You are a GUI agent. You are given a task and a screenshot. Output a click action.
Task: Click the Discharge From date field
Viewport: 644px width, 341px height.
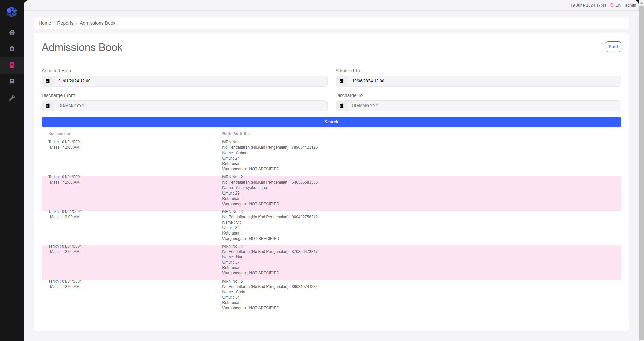point(190,106)
